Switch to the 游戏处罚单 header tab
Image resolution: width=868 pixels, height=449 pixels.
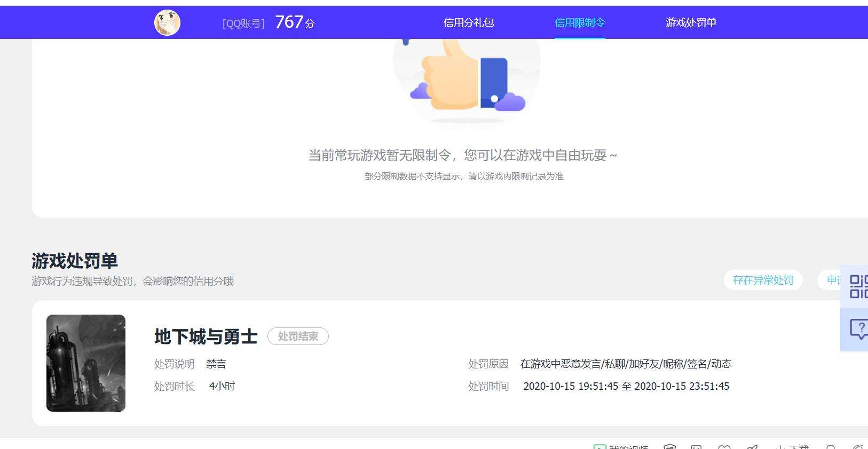(x=691, y=22)
